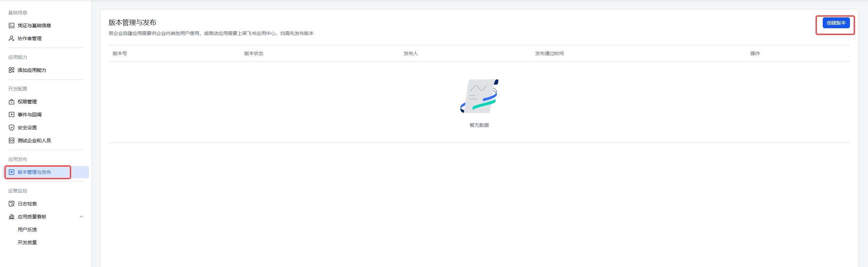
Task: Click the 开发配置 section heading
Action: pos(18,89)
